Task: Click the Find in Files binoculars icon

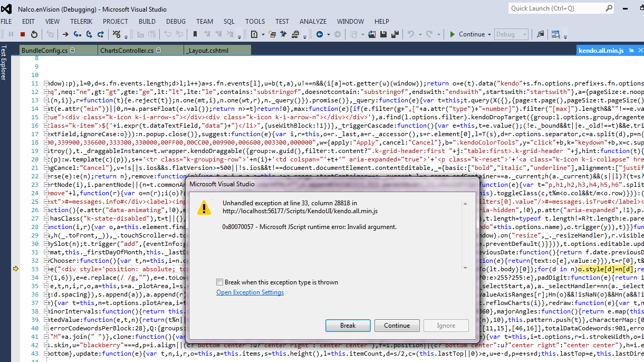Action: (540, 34)
